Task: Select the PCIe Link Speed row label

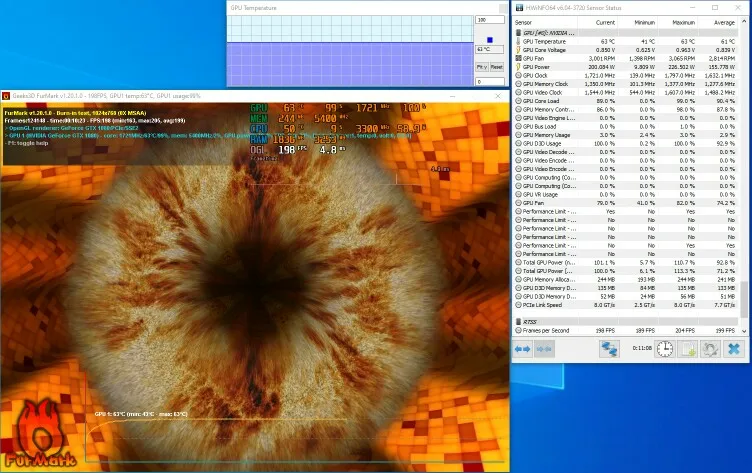Action: (542, 305)
